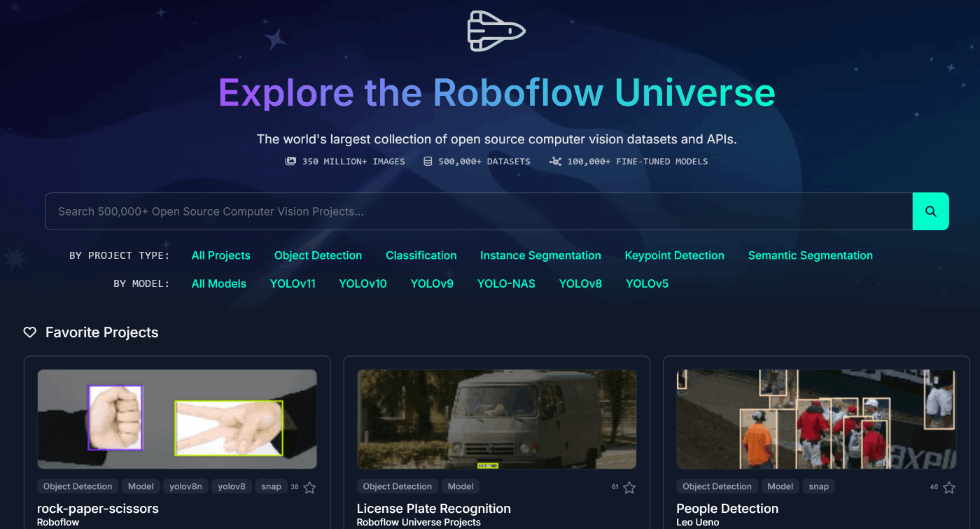Click the star count 38
The height and width of the screenshot is (529, 980).
click(x=295, y=487)
